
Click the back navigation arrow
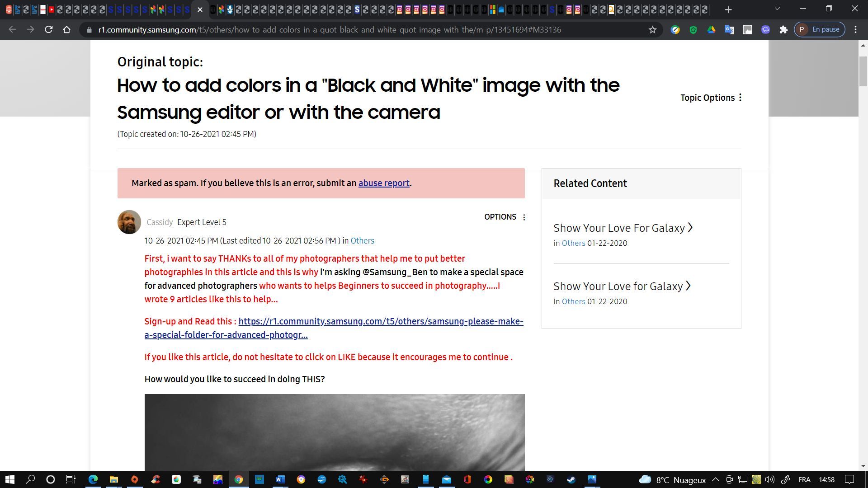point(12,29)
